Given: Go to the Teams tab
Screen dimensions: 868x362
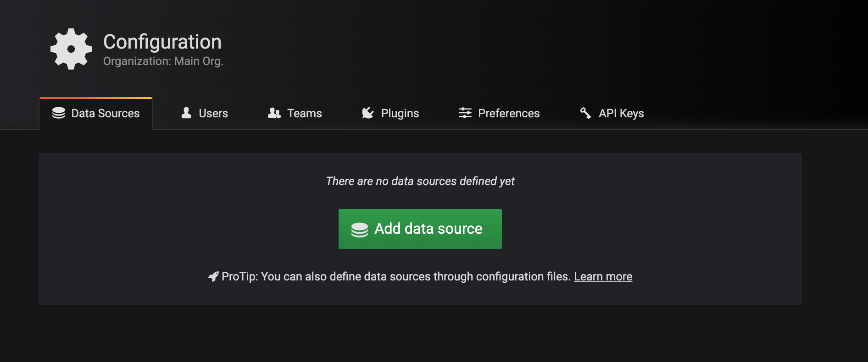Looking at the screenshot, I should click(295, 113).
